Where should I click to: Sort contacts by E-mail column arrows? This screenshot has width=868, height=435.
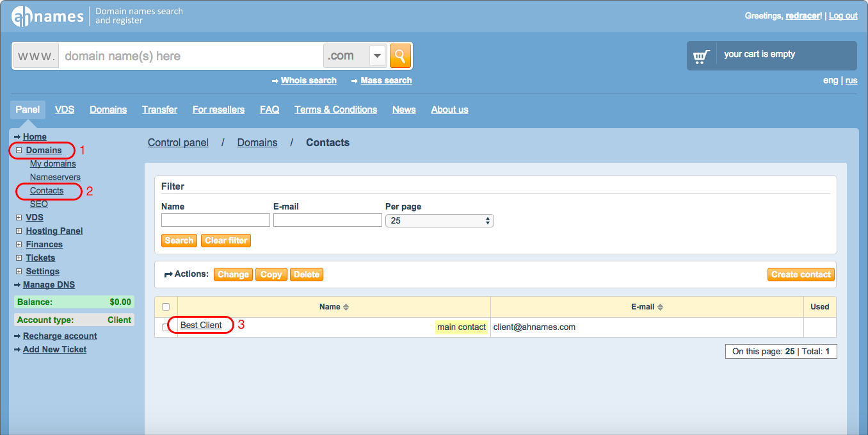click(x=660, y=308)
